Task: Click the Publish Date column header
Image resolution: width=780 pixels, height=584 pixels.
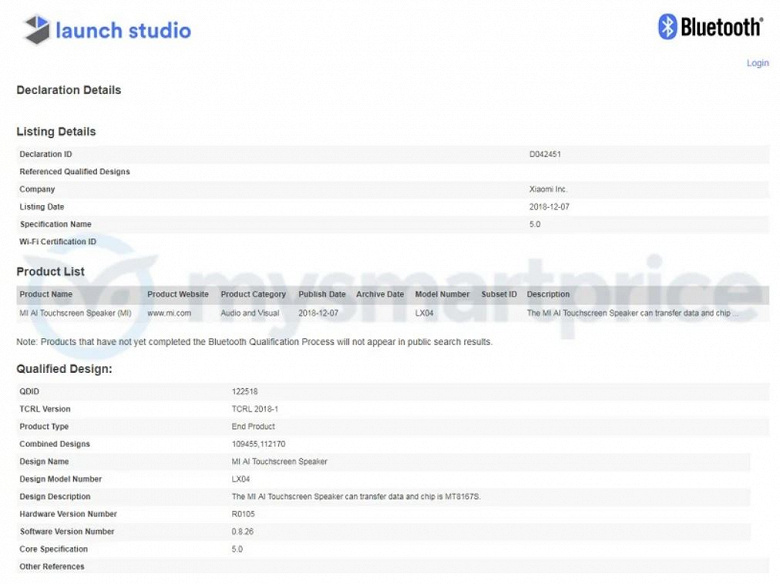Action: [x=322, y=294]
